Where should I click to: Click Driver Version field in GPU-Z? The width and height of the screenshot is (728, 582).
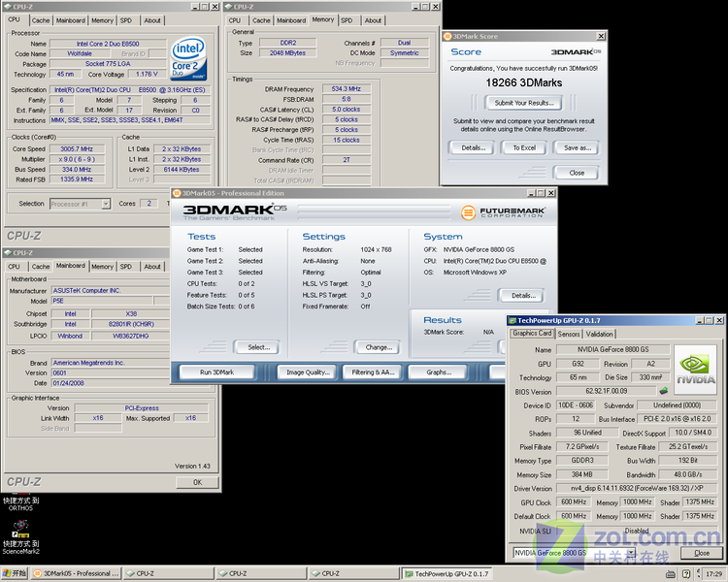click(x=636, y=488)
